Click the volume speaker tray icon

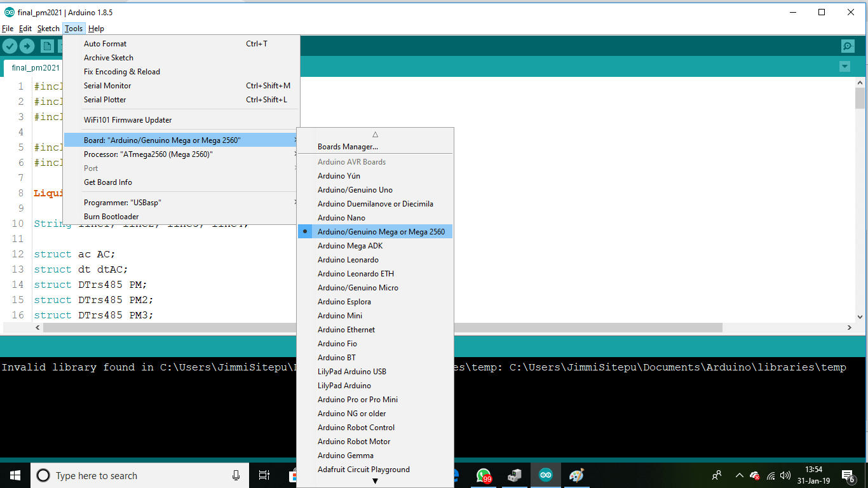point(785,475)
